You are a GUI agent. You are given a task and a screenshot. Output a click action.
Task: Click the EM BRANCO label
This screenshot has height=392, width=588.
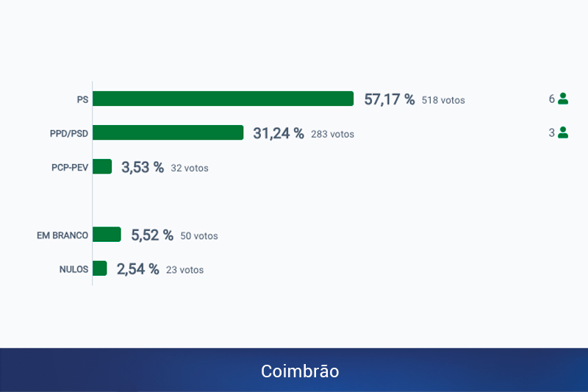pos(62,235)
